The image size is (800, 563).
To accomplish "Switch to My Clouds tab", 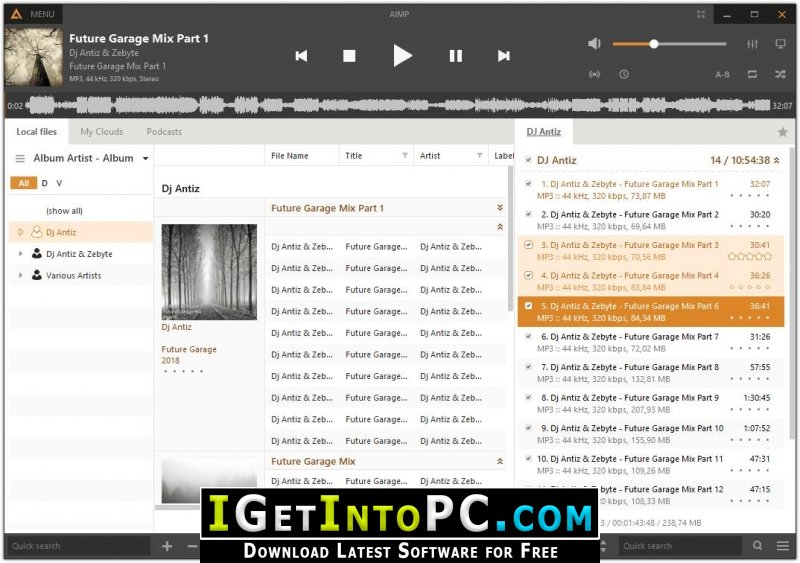I will click(102, 132).
